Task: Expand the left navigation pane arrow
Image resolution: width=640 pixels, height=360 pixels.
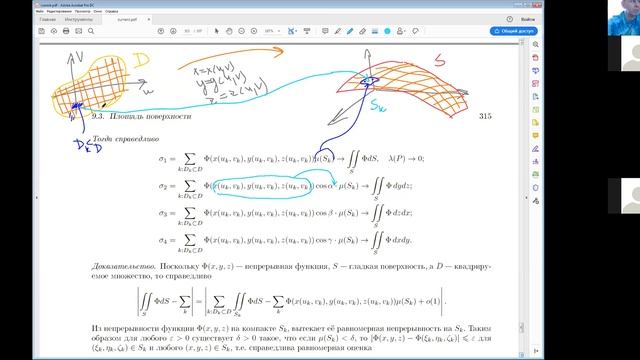Action: coord(36,198)
